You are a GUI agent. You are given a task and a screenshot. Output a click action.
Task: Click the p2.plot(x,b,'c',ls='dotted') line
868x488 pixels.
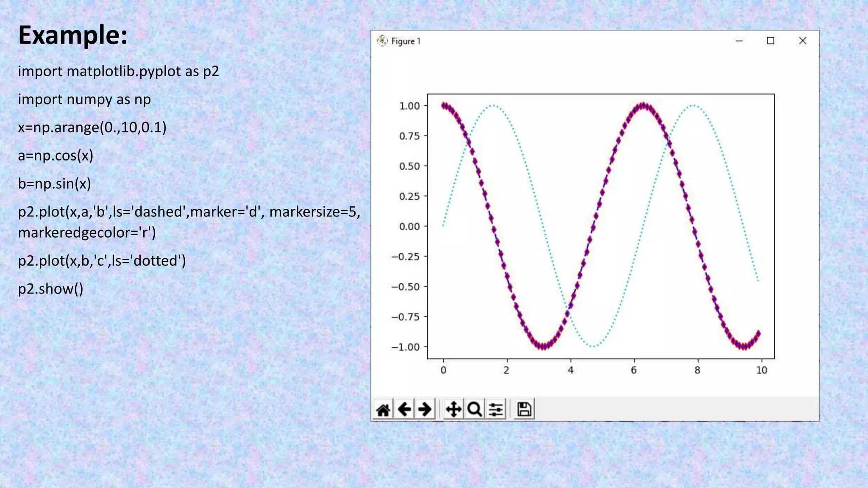tap(102, 261)
